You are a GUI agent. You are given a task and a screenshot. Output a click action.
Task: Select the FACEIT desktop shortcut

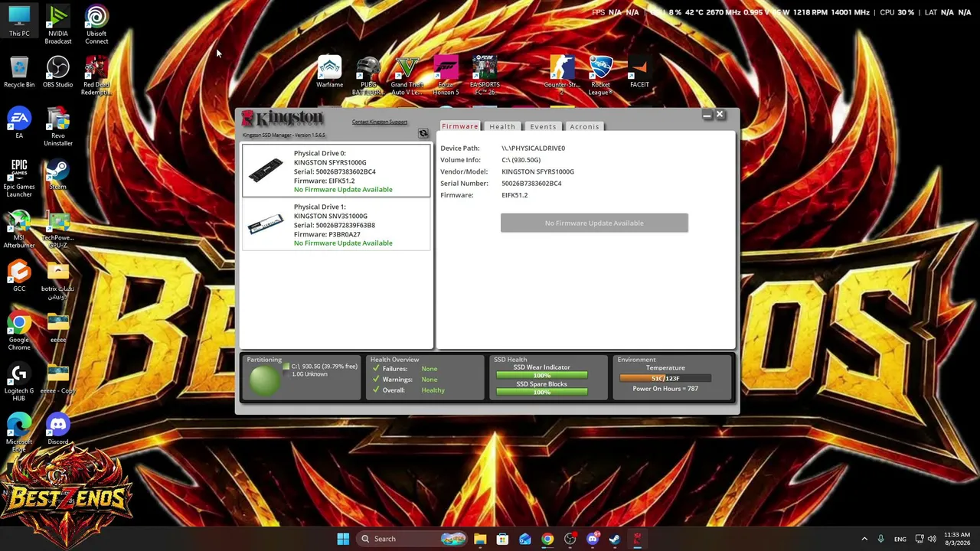pyautogui.click(x=639, y=72)
